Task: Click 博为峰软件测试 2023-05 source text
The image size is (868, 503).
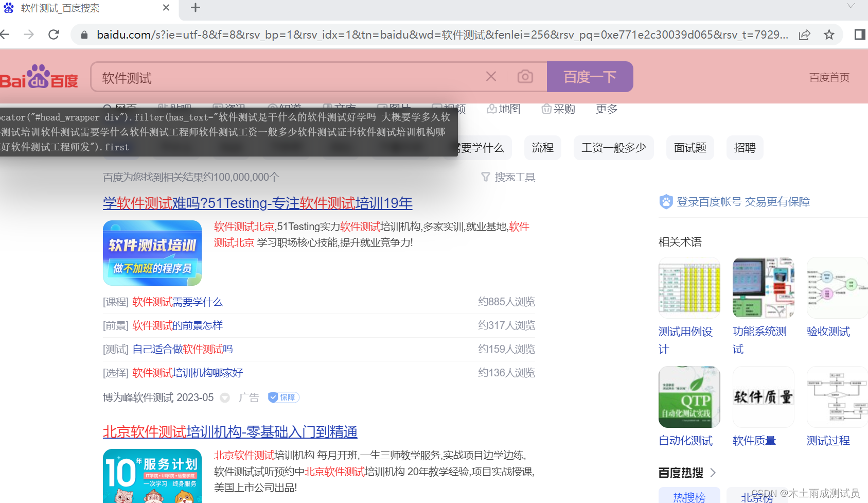Action: tap(158, 397)
